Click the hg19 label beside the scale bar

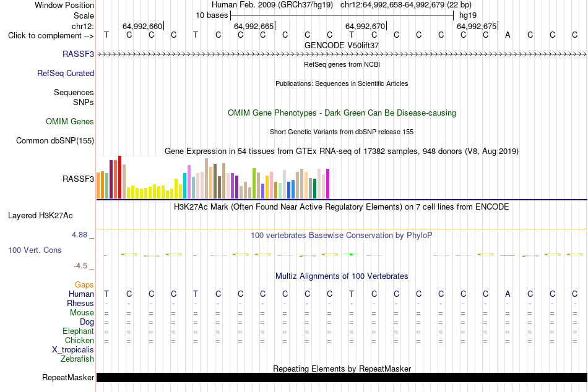click(x=468, y=15)
